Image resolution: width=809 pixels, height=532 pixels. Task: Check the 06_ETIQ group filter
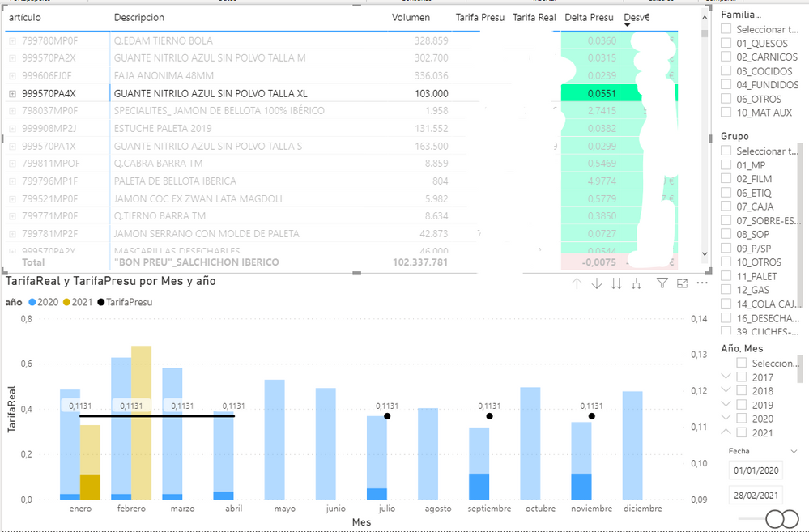[x=726, y=193]
